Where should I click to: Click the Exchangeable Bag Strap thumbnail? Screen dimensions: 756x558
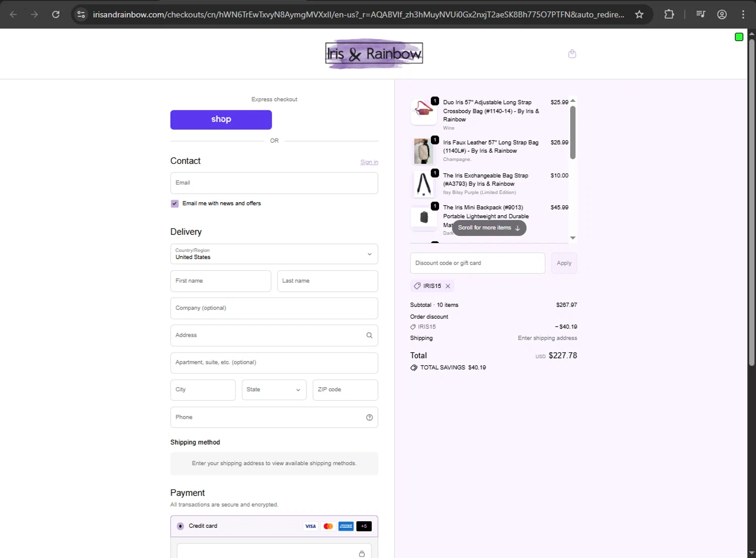click(x=424, y=184)
